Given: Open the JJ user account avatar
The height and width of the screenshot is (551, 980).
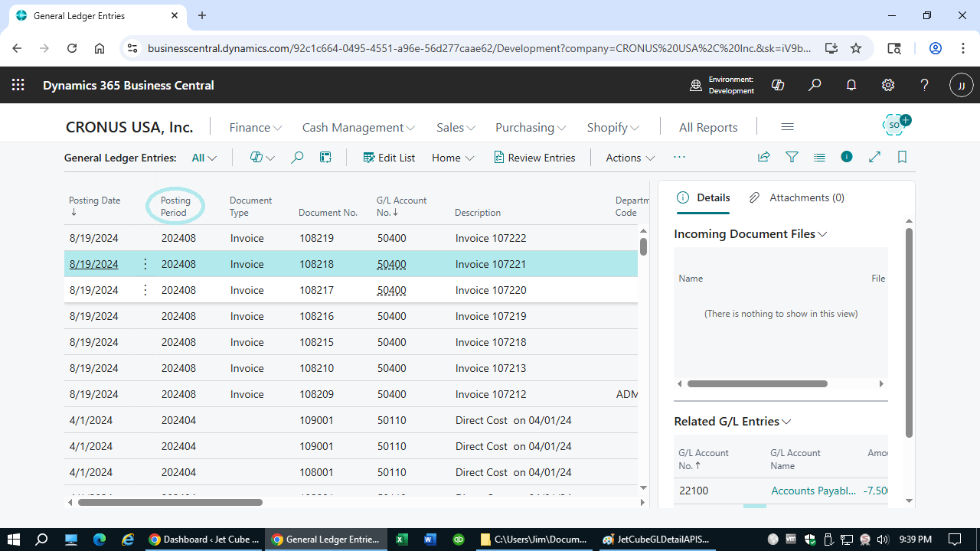Looking at the screenshot, I should point(962,85).
